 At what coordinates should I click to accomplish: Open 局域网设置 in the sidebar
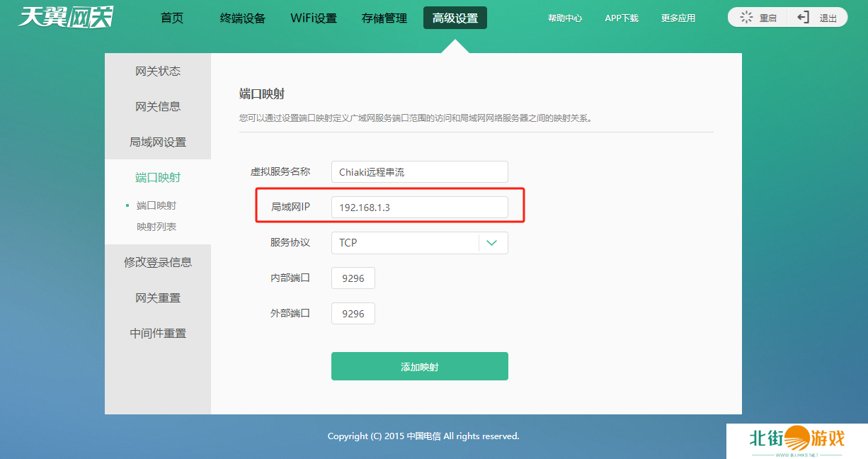[x=158, y=142]
